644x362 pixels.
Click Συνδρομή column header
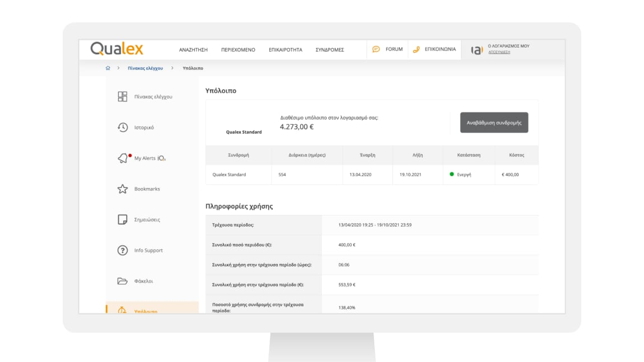click(238, 155)
